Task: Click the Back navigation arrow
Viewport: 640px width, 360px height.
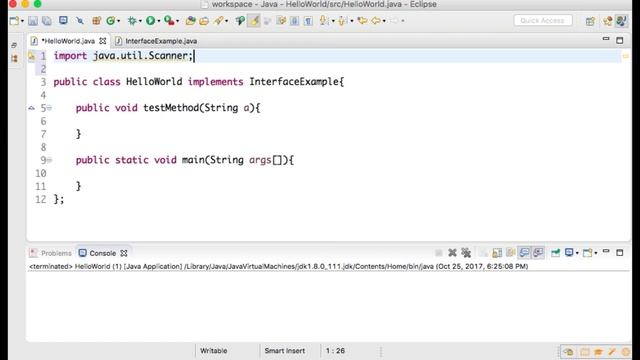Action: [376, 20]
